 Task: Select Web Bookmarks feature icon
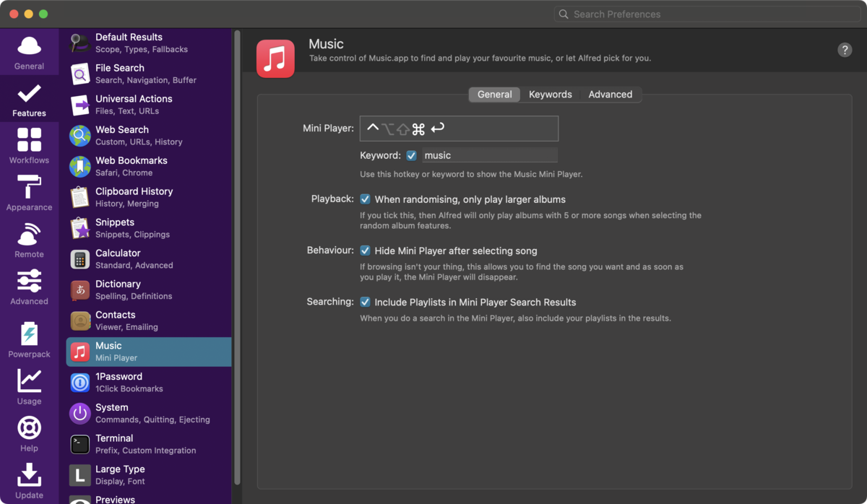coord(79,167)
